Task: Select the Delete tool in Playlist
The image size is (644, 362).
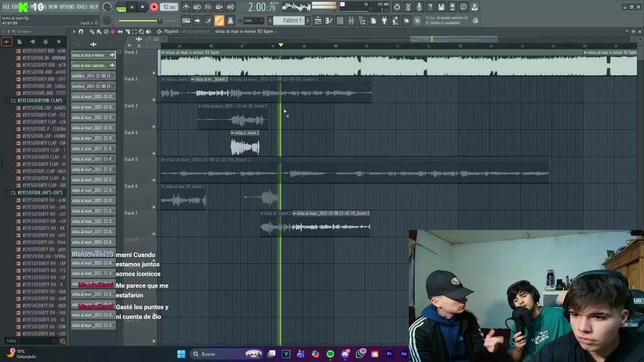Action: (x=106, y=32)
